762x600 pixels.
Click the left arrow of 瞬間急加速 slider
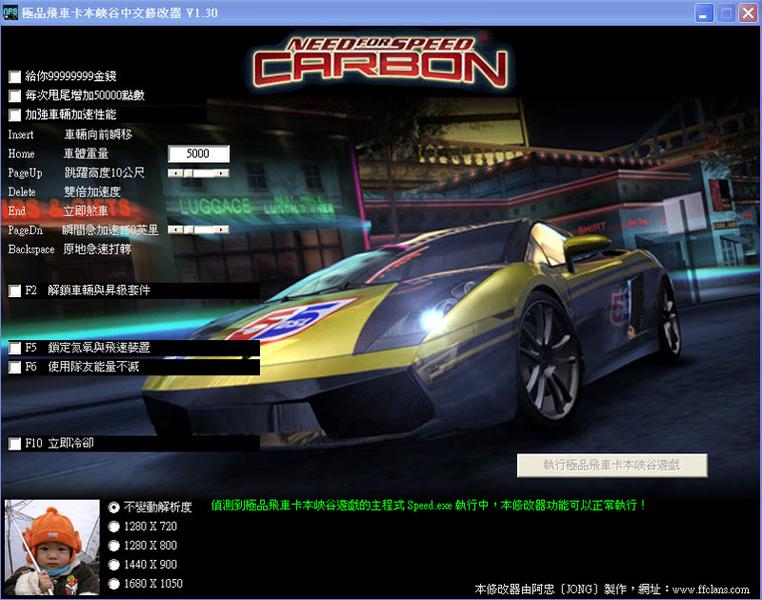point(174,229)
